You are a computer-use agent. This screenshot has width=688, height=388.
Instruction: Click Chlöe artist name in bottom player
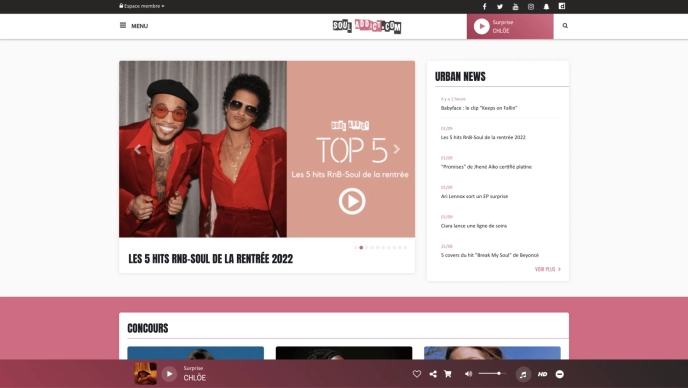(194, 378)
